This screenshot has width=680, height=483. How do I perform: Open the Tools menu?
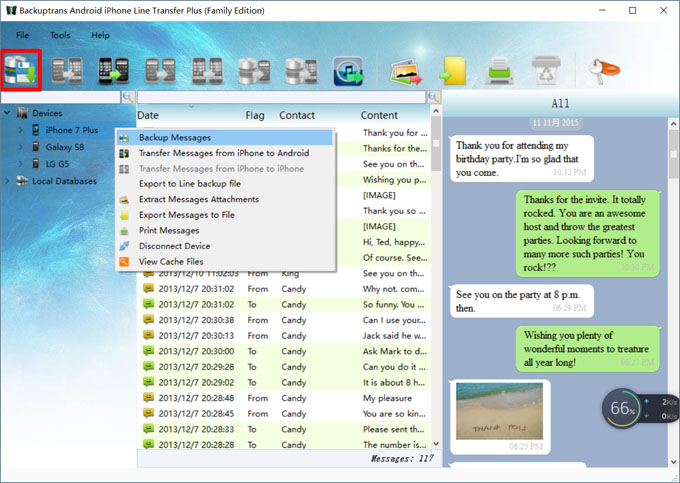click(60, 35)
